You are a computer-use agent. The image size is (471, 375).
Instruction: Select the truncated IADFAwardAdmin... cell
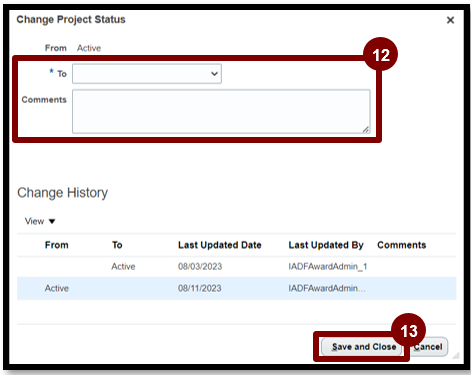[x=327, y=288]
